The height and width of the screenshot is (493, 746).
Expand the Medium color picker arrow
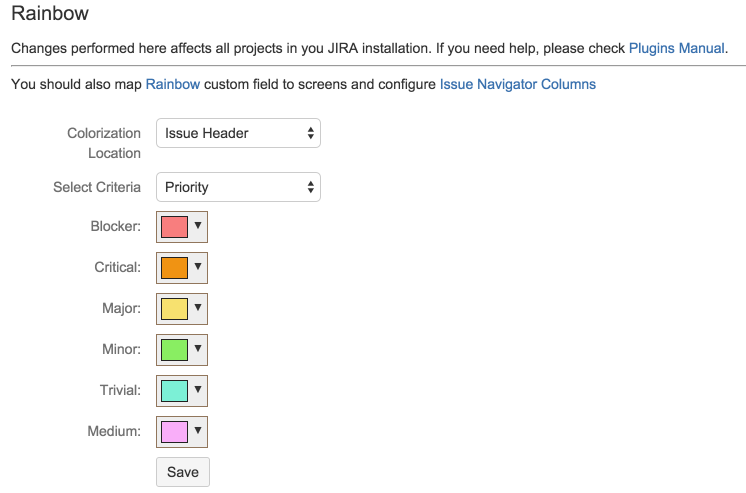coord(198,431)
